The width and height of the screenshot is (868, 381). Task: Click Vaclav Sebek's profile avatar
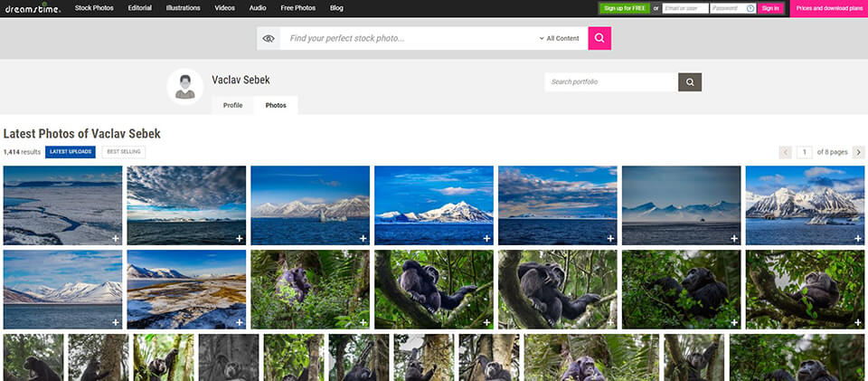[x=184, y=87]
